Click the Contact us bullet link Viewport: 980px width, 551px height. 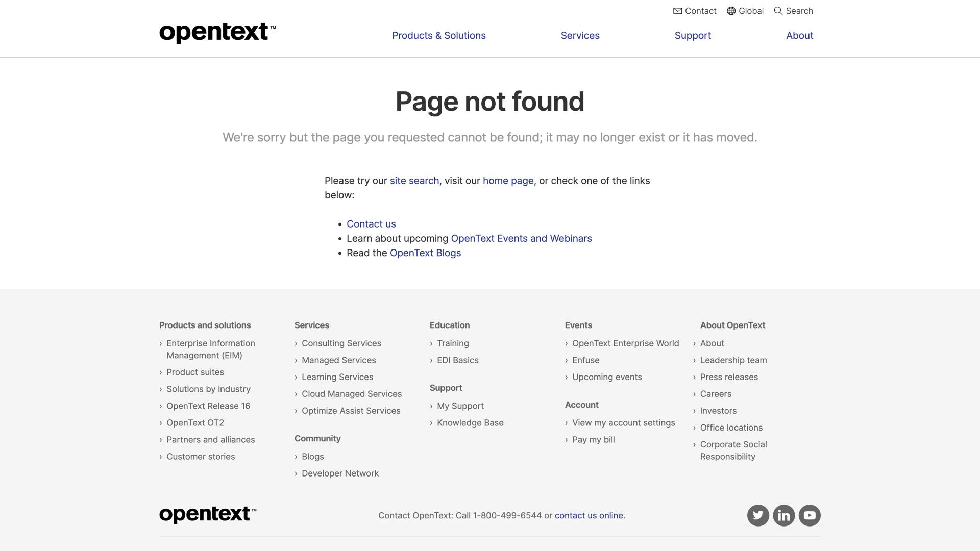[371, 223]
